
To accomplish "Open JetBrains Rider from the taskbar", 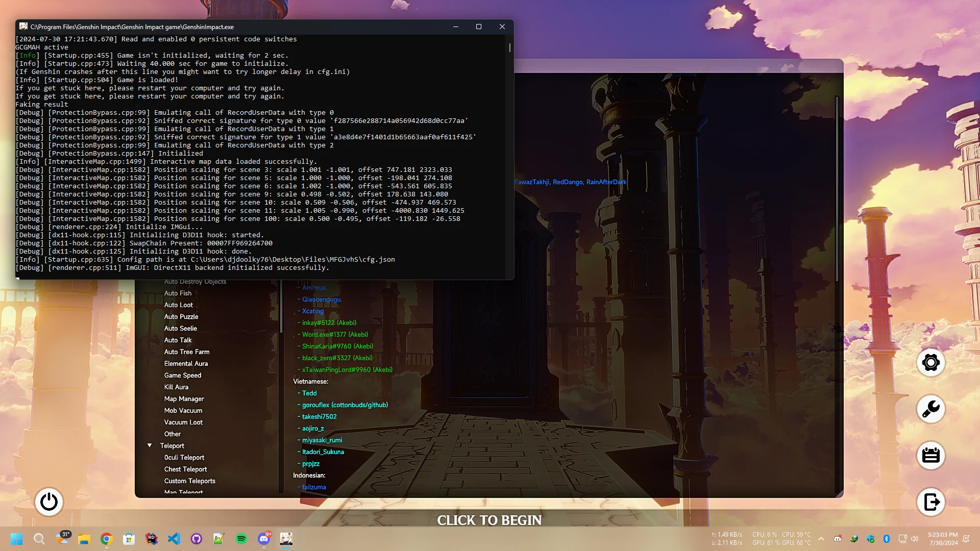I will tap(152, 539).
